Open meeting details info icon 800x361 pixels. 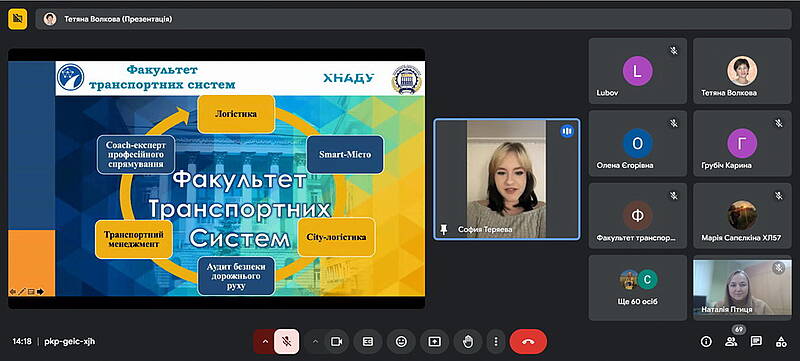tap(706, 342)
